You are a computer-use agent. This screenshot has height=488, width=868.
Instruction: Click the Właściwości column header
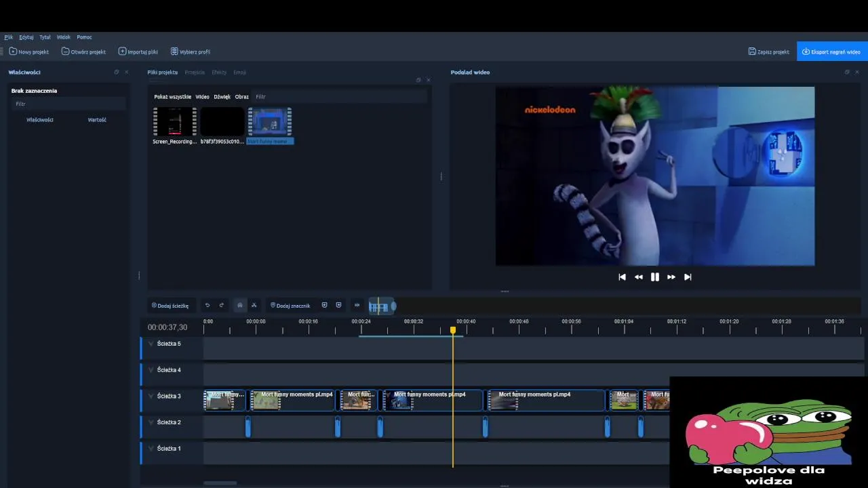40,120
